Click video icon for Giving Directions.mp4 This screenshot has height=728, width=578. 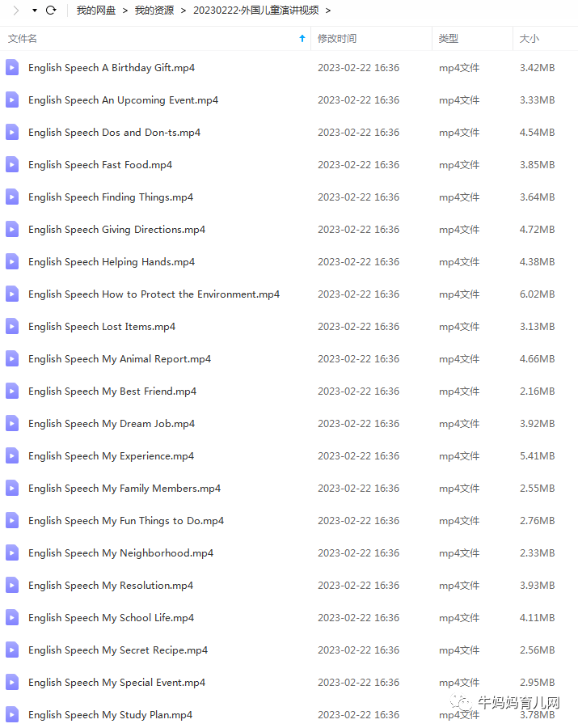12,230
